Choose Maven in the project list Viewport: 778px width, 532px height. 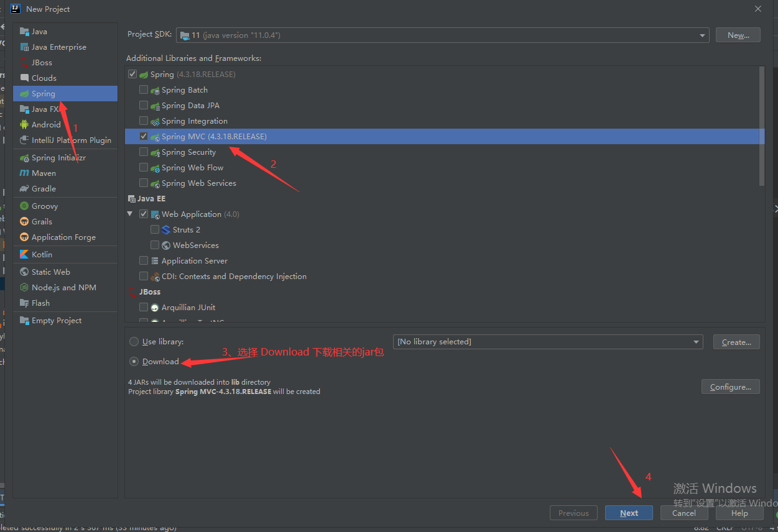(x=65, y=173)
